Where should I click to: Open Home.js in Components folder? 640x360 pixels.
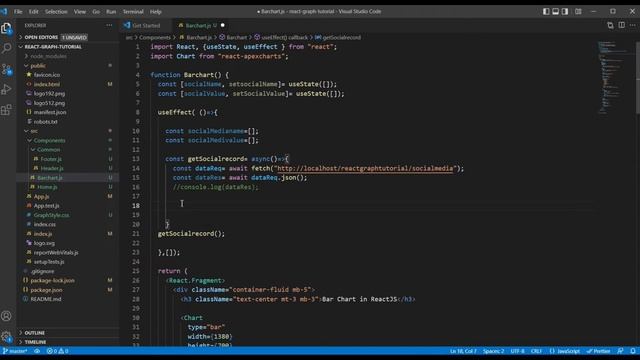click(67, 187)
